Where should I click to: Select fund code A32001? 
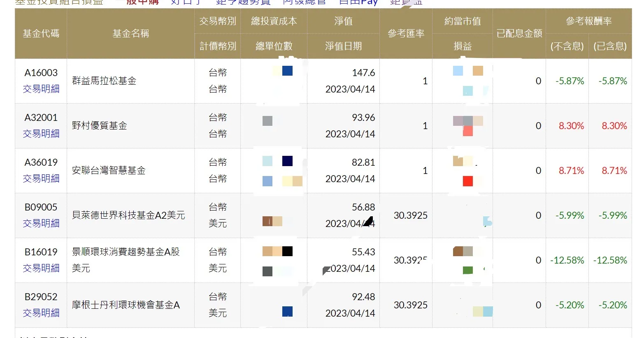pos(41,118)
